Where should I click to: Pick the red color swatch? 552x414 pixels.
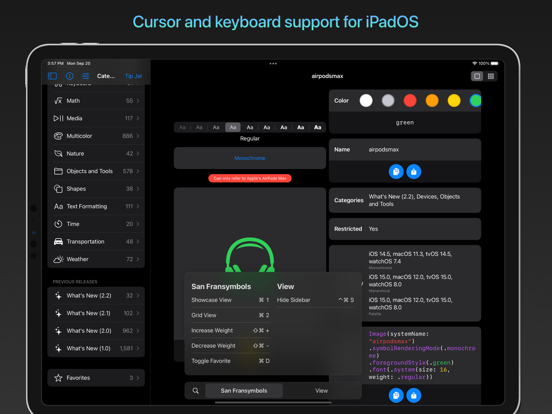click(410, 101)
